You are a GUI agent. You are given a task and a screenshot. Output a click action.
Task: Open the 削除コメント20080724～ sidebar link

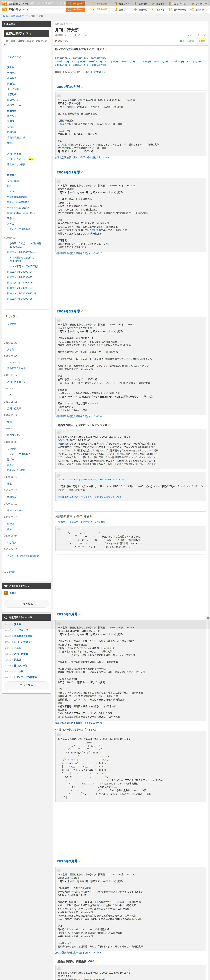tap(21, 252)
